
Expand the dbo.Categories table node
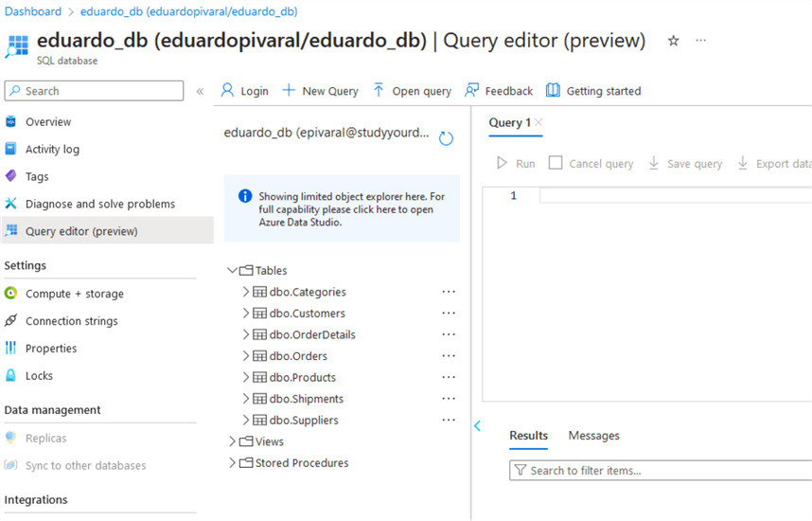click(x=247, y=292)
